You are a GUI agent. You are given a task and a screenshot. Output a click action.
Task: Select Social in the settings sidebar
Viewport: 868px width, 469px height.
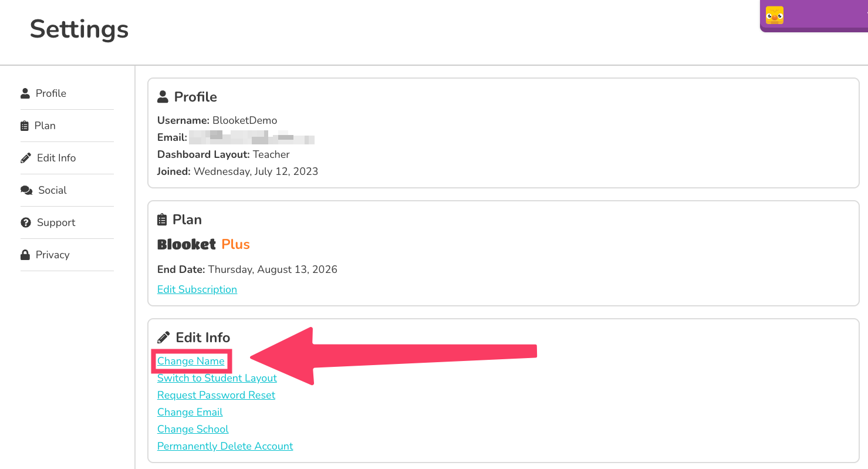(x=52, y=190)
